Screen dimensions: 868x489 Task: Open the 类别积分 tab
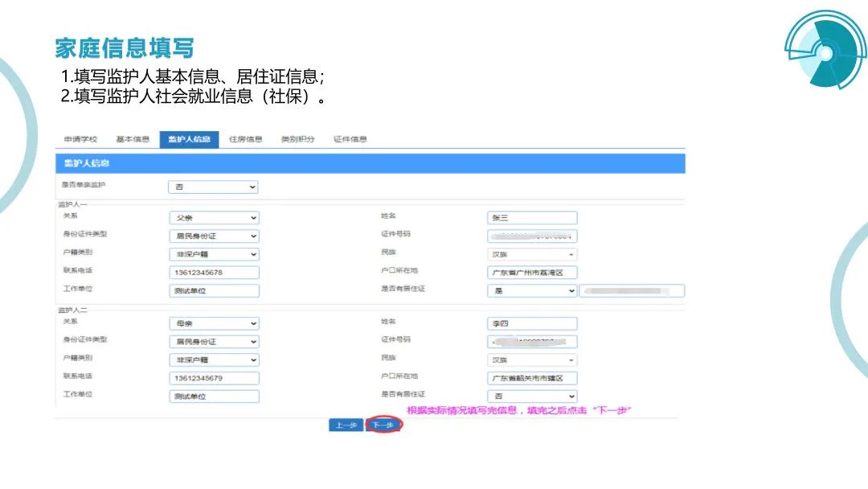click(x=297, y=139)
